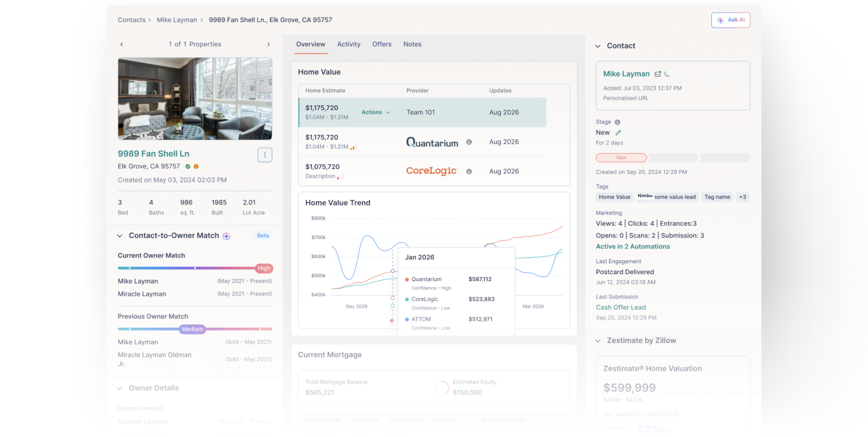
Task: Select the New step in stage progress bar
Action: tap(621, 158)
